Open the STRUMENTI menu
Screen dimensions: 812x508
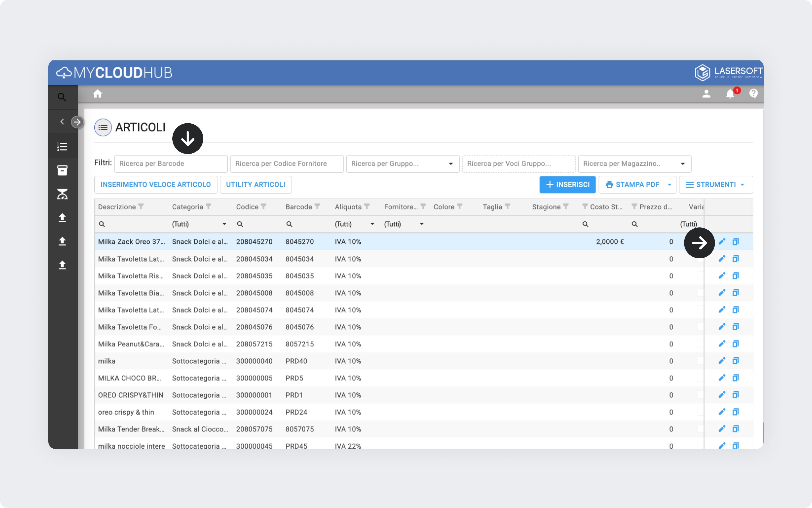[x=716, y=185]
